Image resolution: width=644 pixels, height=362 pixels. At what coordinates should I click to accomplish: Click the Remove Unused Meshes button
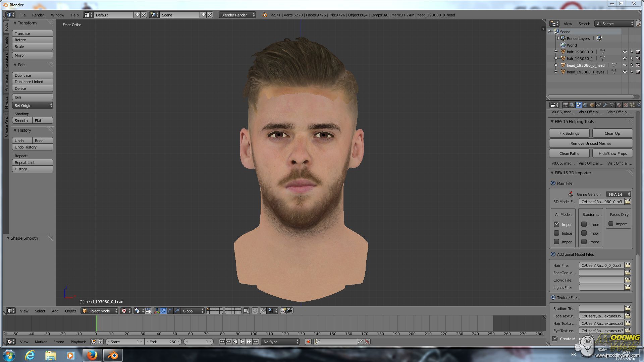pyautogui.click(x=591, y=143)
